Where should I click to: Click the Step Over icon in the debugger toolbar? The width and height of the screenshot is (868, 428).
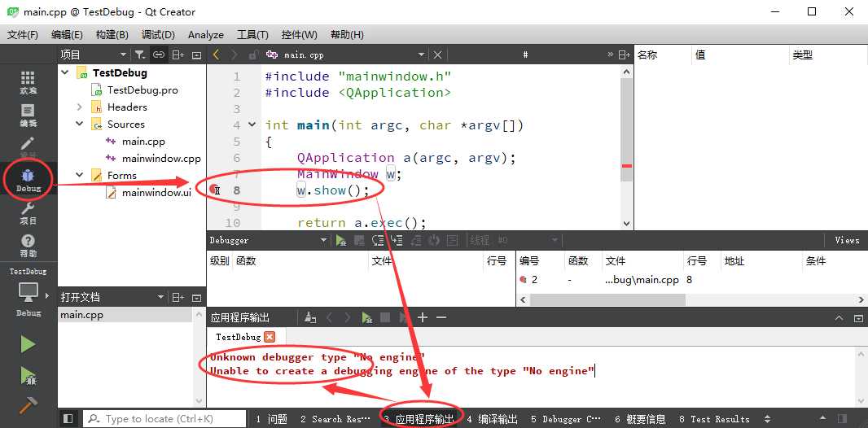click(x=378, y=240)
